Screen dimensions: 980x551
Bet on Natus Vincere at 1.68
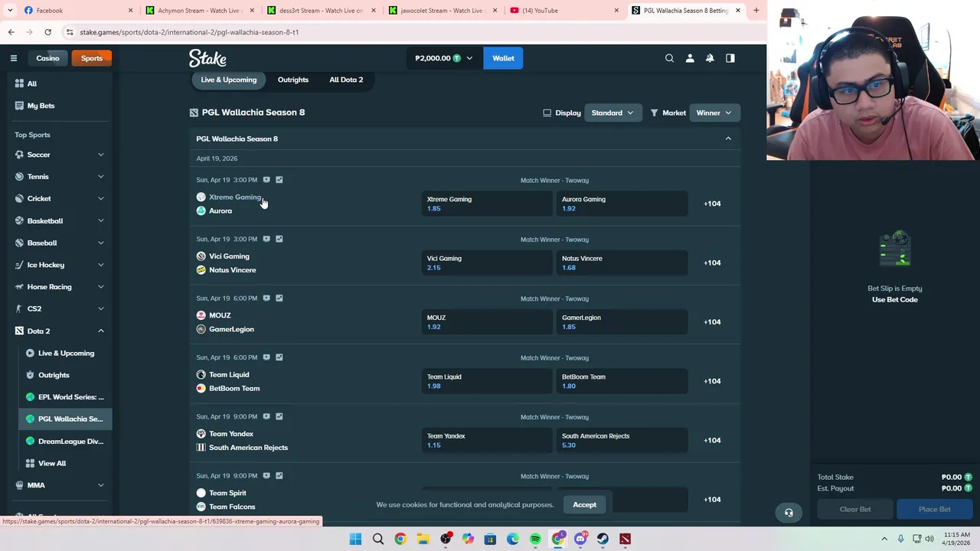[622, 262]
